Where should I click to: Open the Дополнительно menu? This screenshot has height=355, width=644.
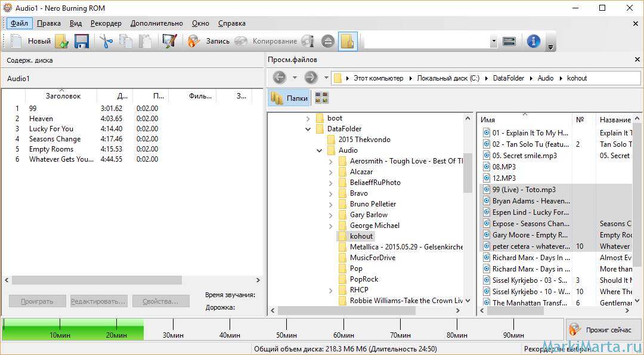point(156,23)
